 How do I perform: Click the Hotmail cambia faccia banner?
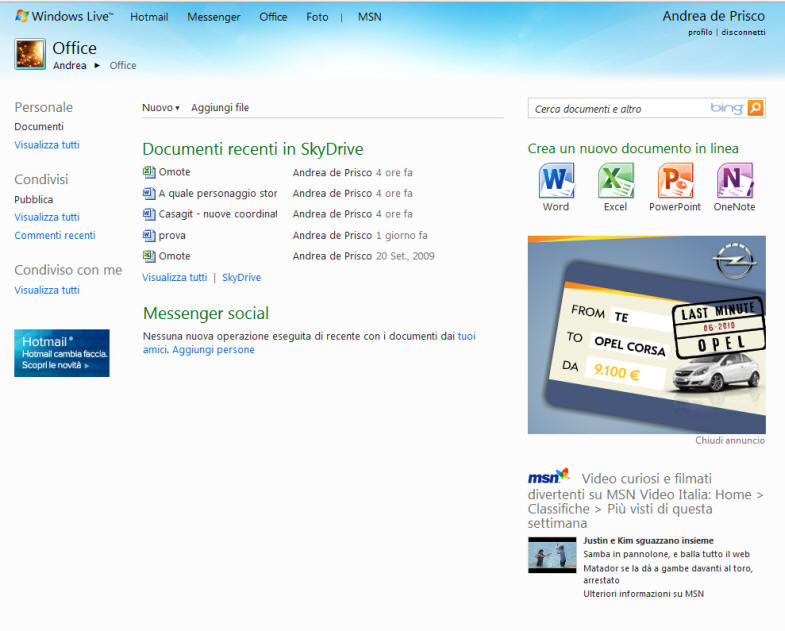coord(62,353)
